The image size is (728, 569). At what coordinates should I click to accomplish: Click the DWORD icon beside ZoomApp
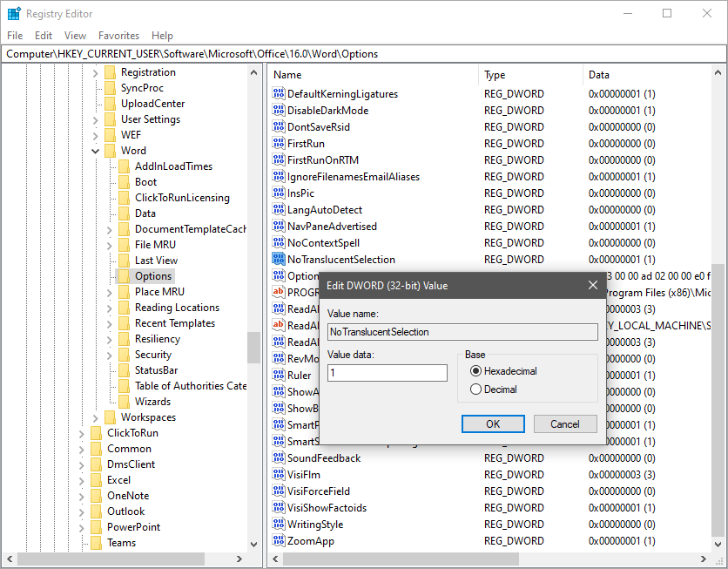point(279,540)
